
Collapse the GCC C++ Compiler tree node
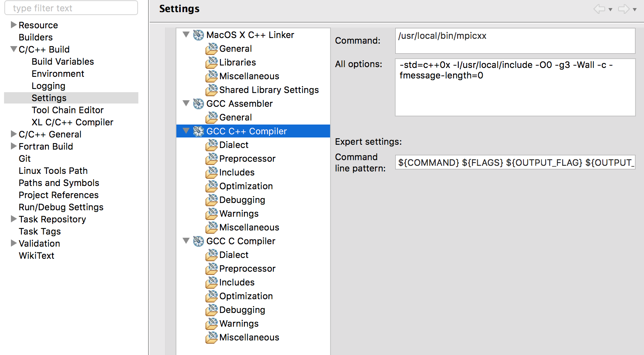[x=186, y=131]
